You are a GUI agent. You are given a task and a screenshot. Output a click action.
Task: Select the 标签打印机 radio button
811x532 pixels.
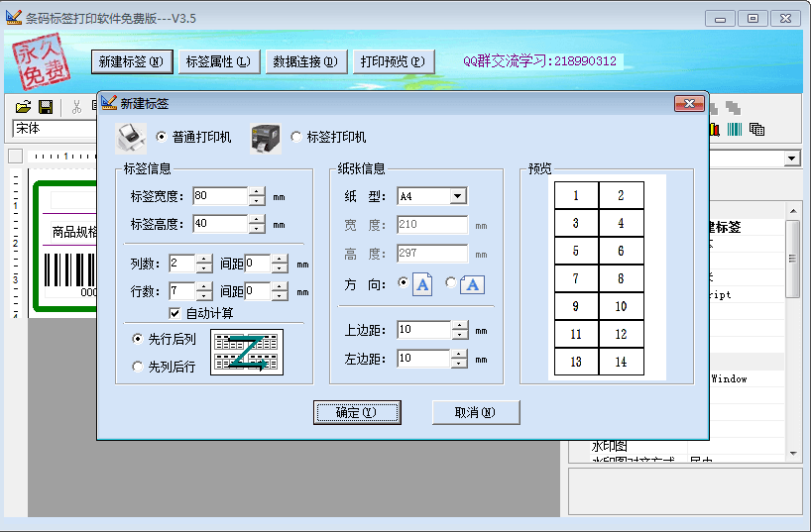[297, 137]
